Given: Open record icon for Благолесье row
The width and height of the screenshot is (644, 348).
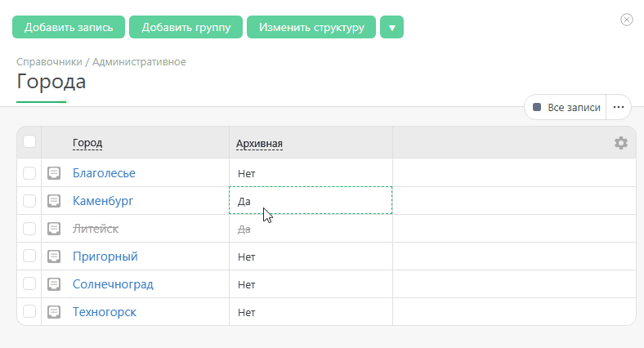Looking at the screenshot, I should (x=54, y=173).
